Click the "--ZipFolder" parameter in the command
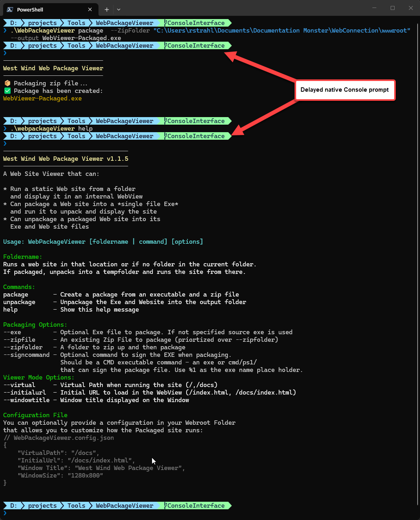The image size is (420, 520). pos(130,31)
